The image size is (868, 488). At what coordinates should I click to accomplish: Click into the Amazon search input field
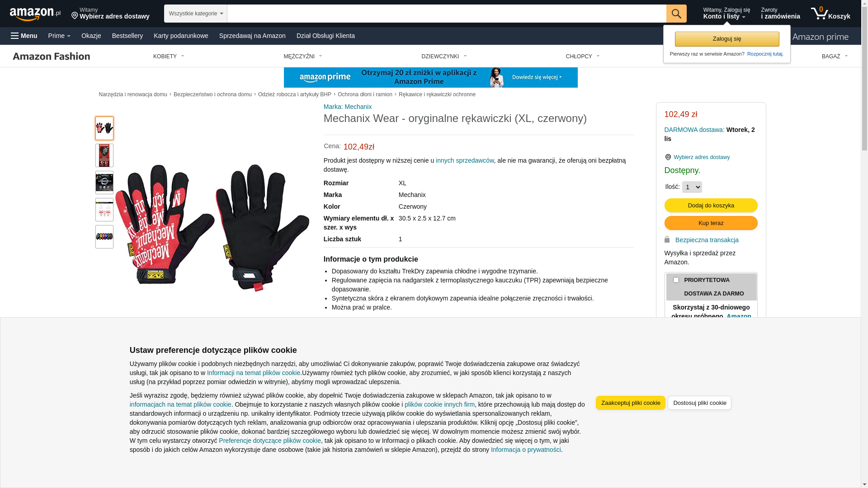(x=447, y=14)
